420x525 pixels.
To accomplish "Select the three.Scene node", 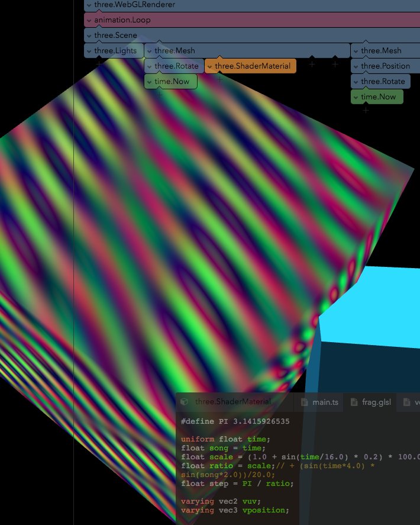I will tap(252, 35).
